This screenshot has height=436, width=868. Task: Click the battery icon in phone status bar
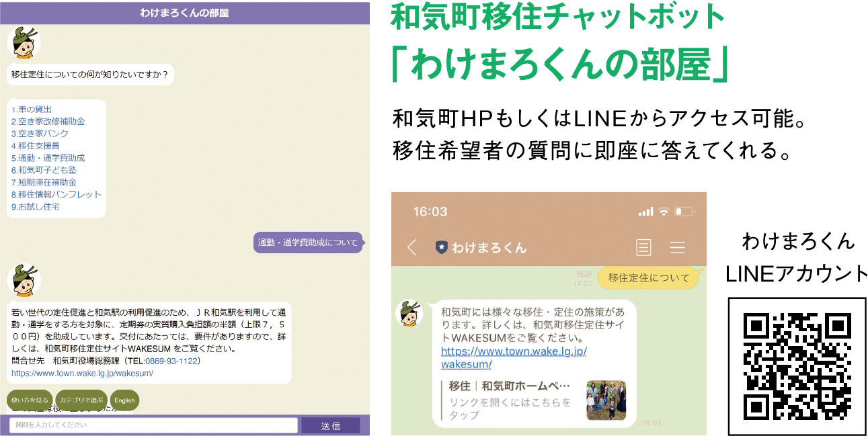tap(684, 212)
